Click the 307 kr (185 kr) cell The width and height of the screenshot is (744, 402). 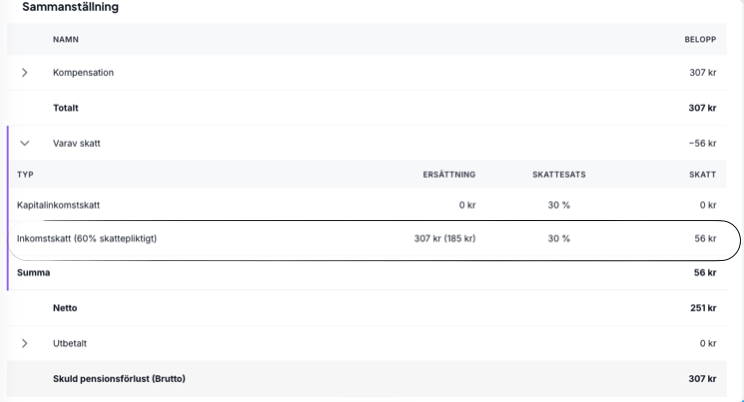(444, 239)
